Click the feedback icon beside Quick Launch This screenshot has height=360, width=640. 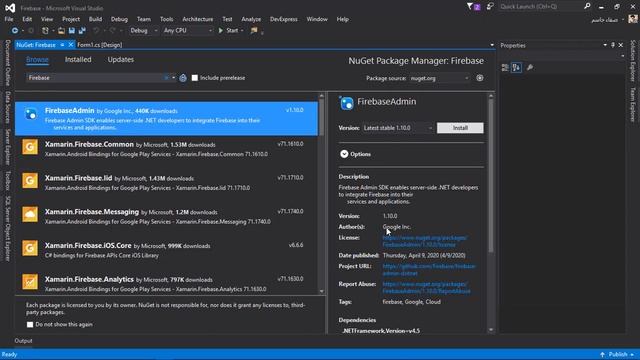click(x=490, y=7)
